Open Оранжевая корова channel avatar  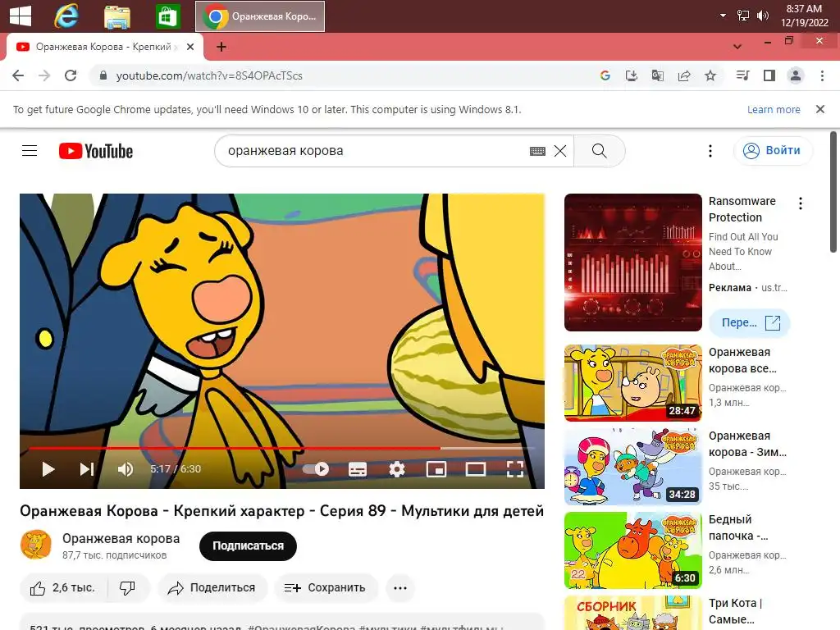click(x=36, y=545)
